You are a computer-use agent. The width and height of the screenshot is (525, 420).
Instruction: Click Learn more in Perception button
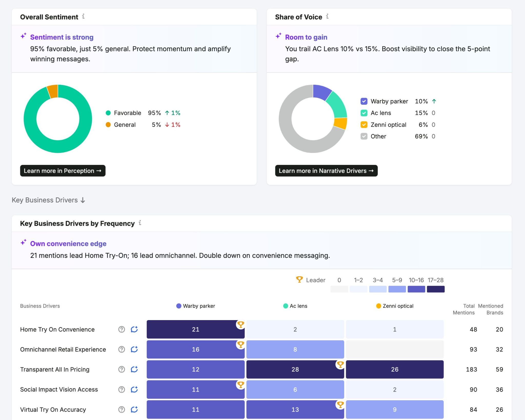click(x=63, y=171)
